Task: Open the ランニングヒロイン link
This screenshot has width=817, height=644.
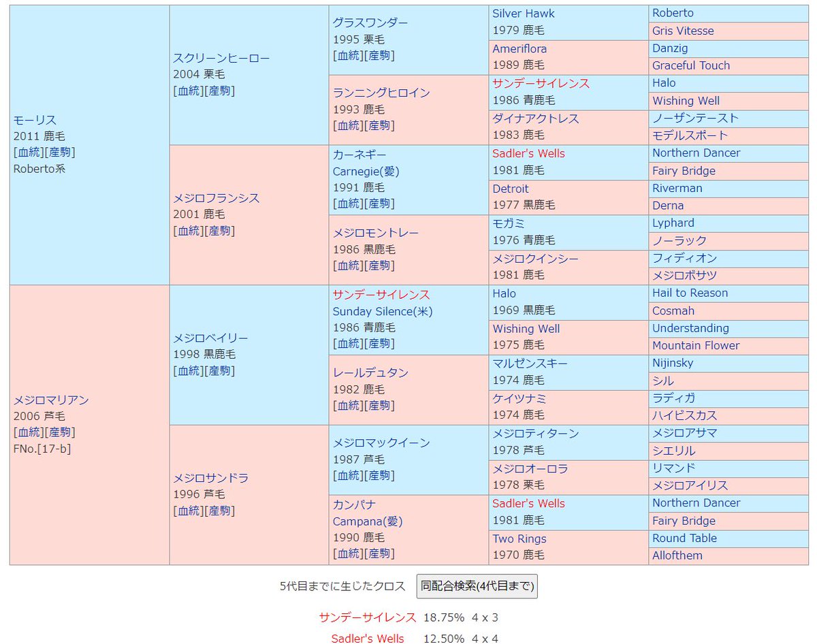Action: [x=381, y=93]
